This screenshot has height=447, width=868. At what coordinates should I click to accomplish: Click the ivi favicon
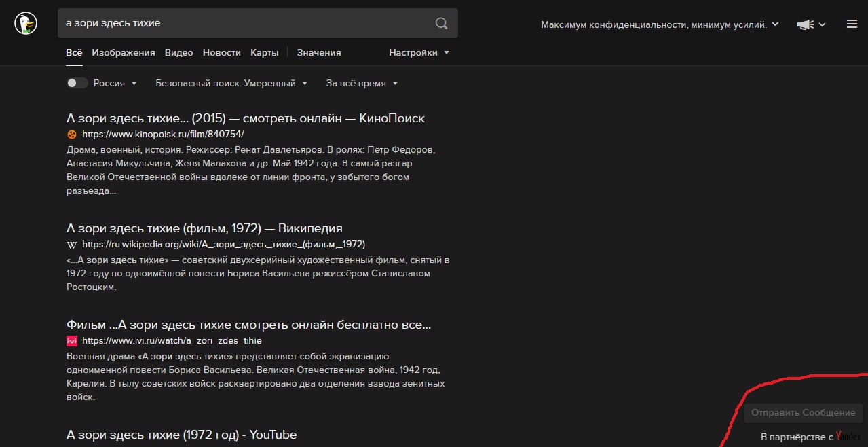(x=72, y=341)
